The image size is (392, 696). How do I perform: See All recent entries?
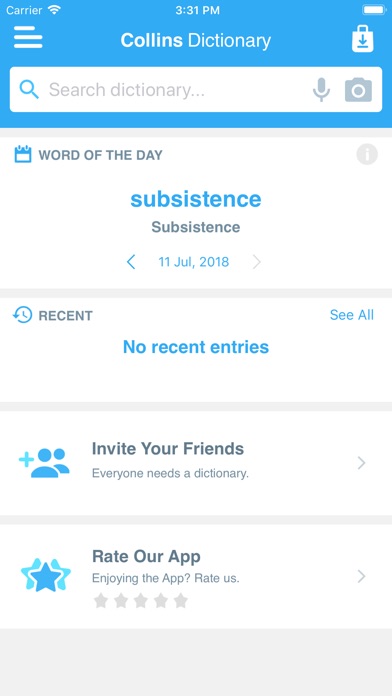point(352,315)
